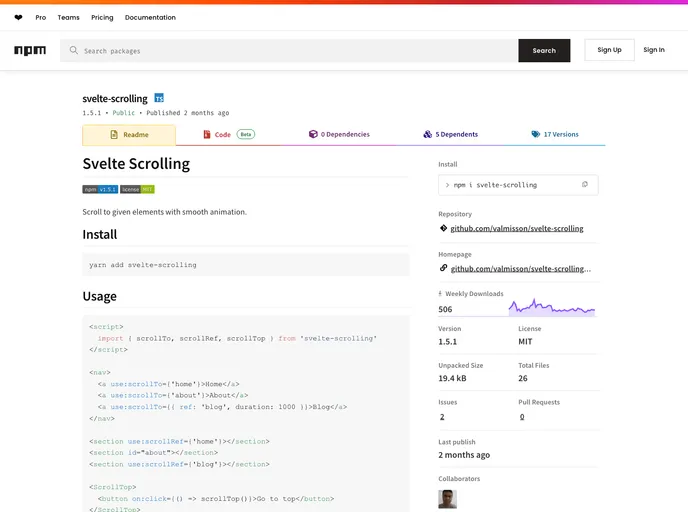Open the 5 Dependents tab
Image resolution: width=688 pixels, height=512 pixels.
point(451,135)
